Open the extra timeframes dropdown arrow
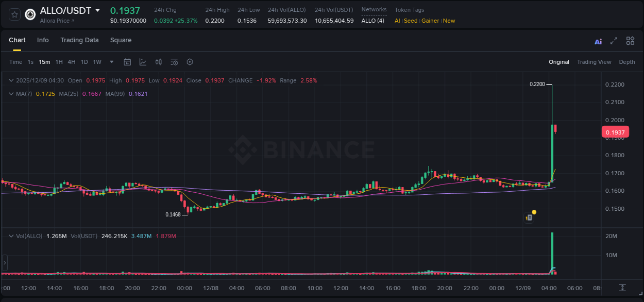The height and width of the screenshot is (302, 644). (x=111, y=62)
